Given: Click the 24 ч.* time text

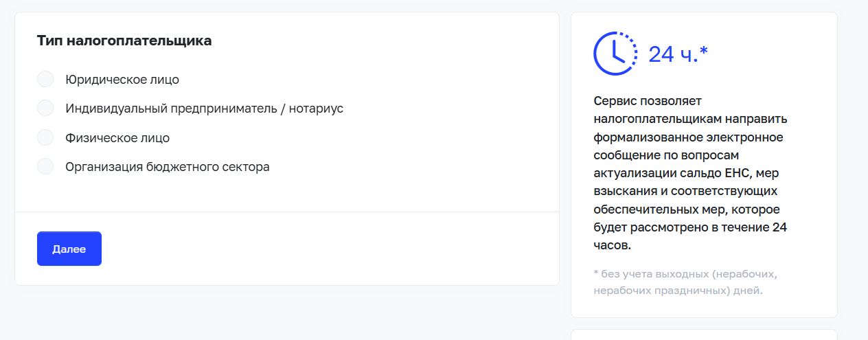Looking at the screenshot, I should [678, 54].
